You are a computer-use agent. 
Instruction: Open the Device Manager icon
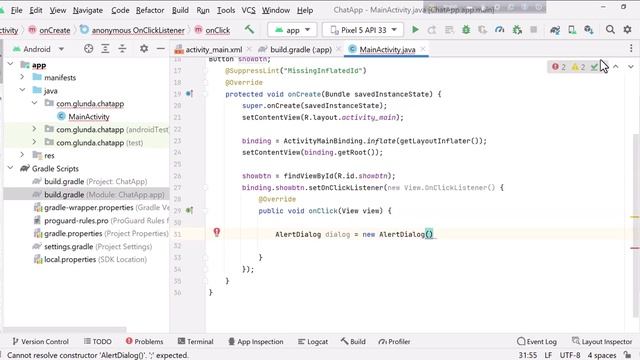coord(572,30)
